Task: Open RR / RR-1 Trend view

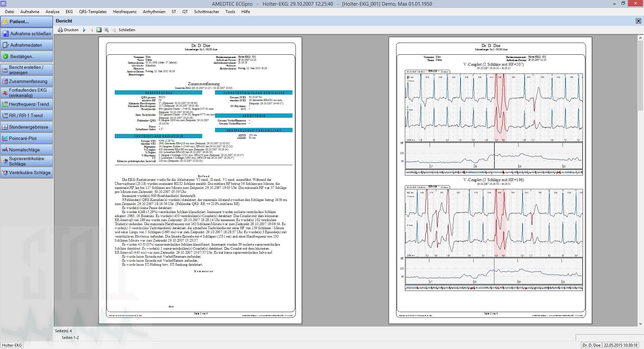Action: point(27,115)
